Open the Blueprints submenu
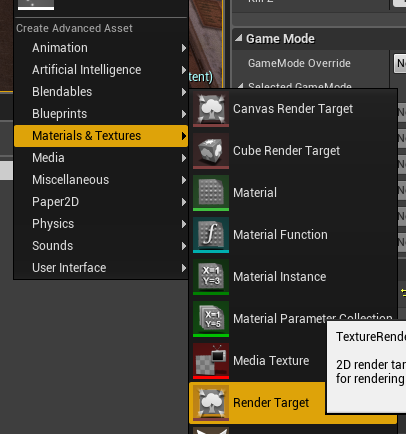 pos(101,114)
